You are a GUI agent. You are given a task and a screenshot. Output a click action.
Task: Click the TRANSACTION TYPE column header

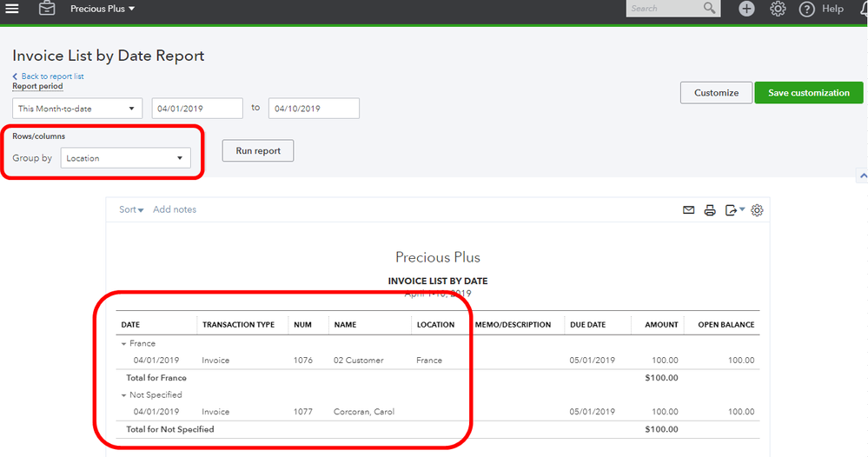click(x=239, y=325)
